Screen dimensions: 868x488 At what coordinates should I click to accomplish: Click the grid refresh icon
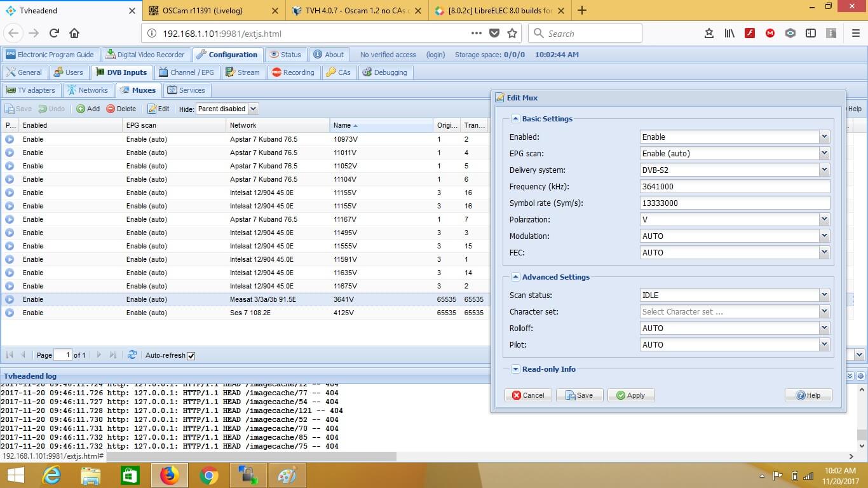point(132,355)
